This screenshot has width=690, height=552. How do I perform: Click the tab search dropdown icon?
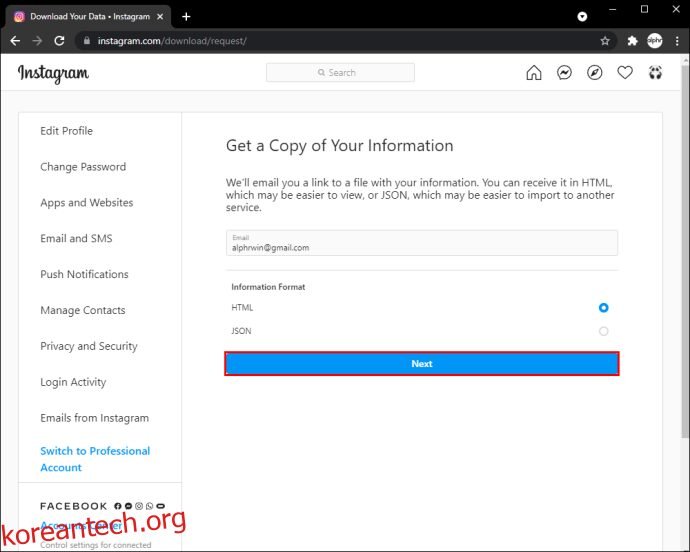(x=582, y=17)
